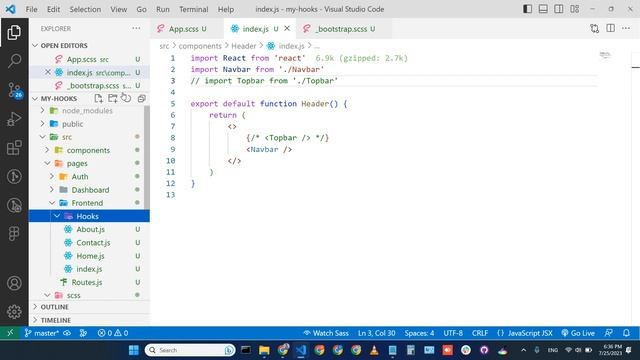Viewport: 640px width, 360px height.
Task: Click Spaces: 4 indentation setting
Action: coord(419,333)
